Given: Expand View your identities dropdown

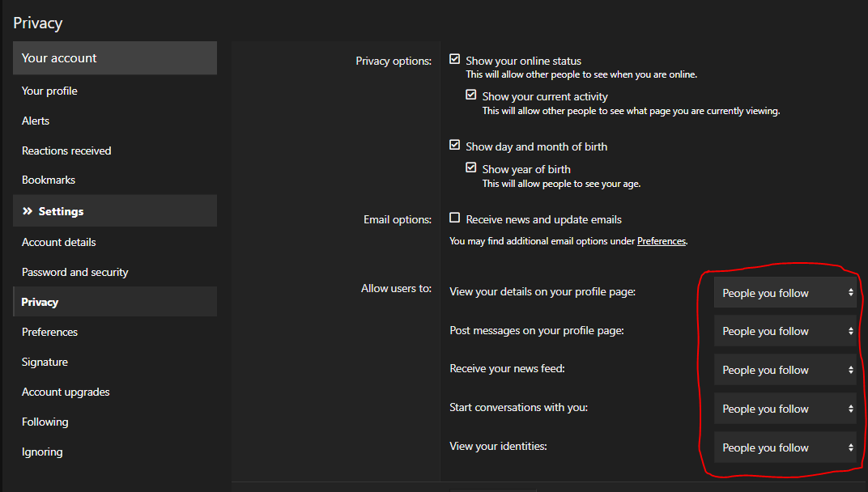Looking at the screenshot, I should (785, 447).
